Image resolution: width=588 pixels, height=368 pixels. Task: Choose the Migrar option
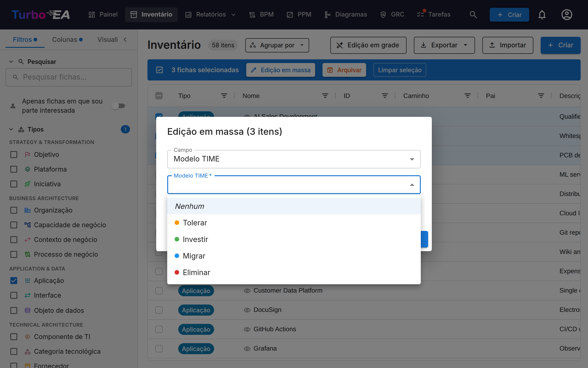(x=294, y=256)
